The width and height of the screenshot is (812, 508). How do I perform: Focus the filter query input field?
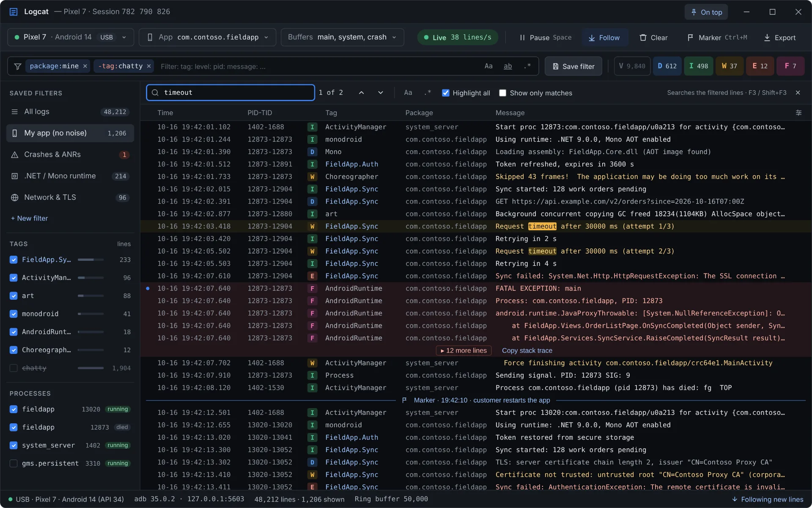click(x=317, y=66)
